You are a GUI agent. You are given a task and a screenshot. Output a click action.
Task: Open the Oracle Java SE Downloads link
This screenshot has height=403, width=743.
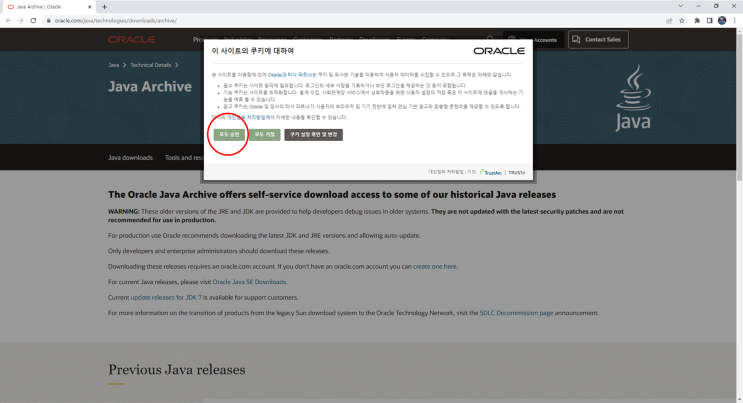tap(249, 282)
